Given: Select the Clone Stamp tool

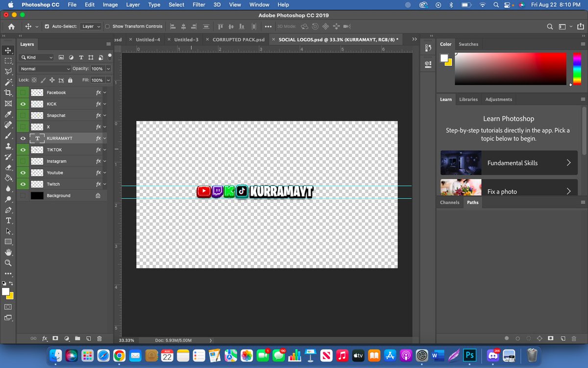Looking at the screenshot, I should point(8,146).
